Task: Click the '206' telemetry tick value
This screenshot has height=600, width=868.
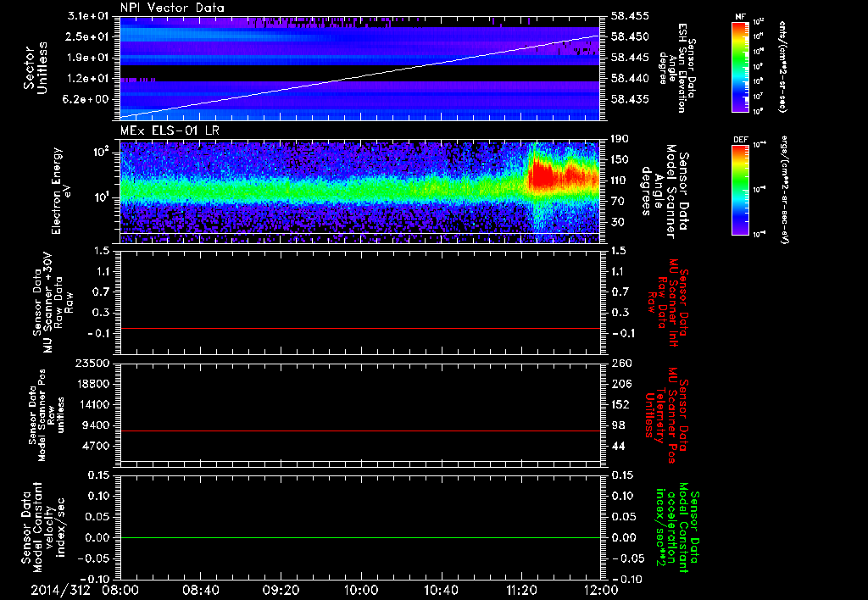Action: point(621,384)
